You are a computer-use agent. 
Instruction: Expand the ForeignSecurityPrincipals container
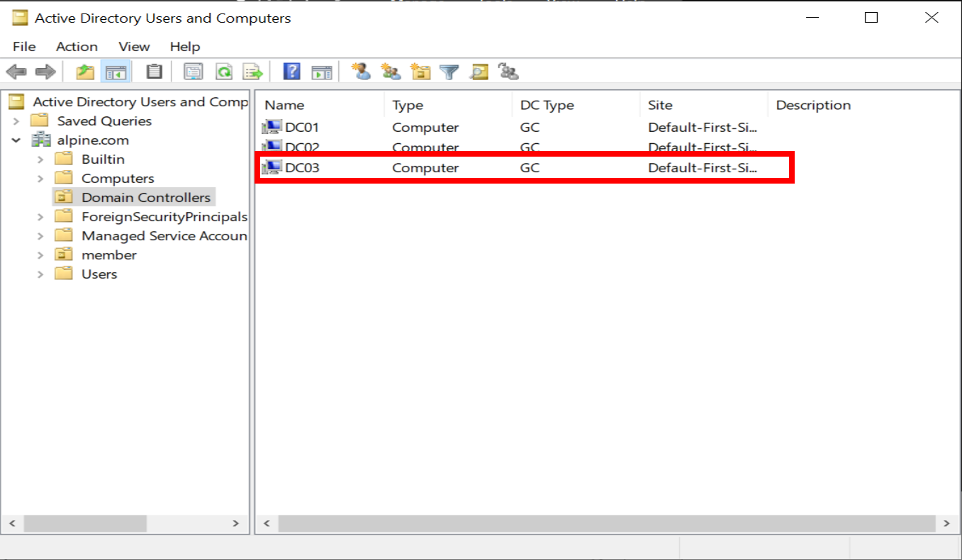pyautogui.click(x=40, y=217)
